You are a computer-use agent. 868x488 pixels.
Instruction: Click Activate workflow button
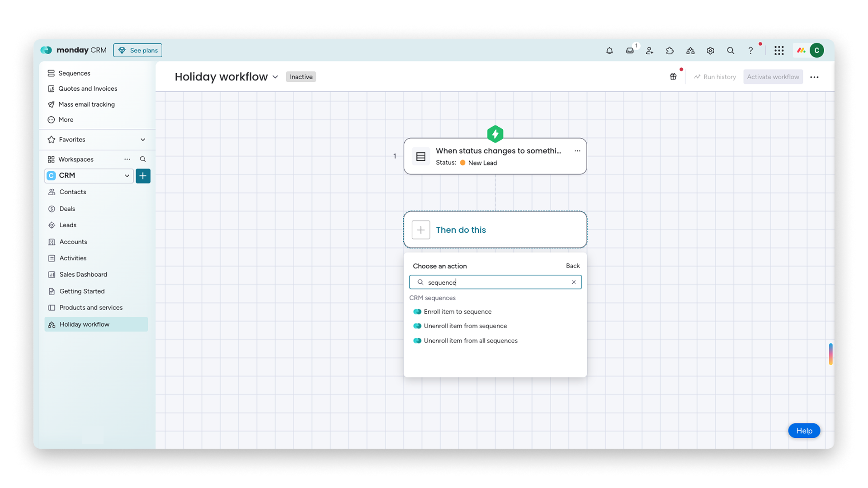tap(773, 77)
